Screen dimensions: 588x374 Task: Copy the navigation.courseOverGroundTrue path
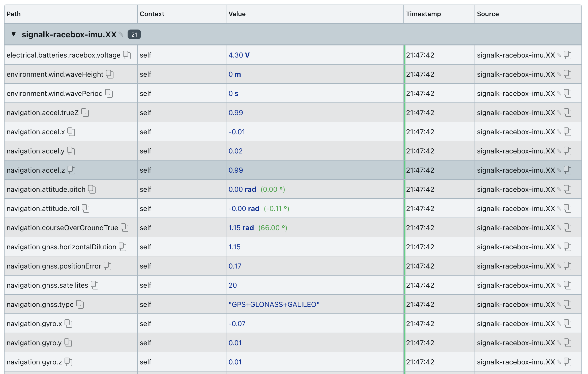pyautogui.click(x=125, y=228)
